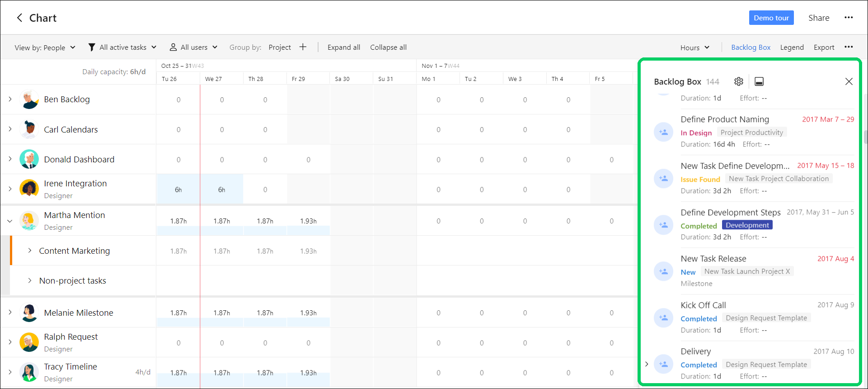Click Irene Integration's 6h cell on Tu 26
The width and height of the screenshot is (868, 389).
pos(178,190)
